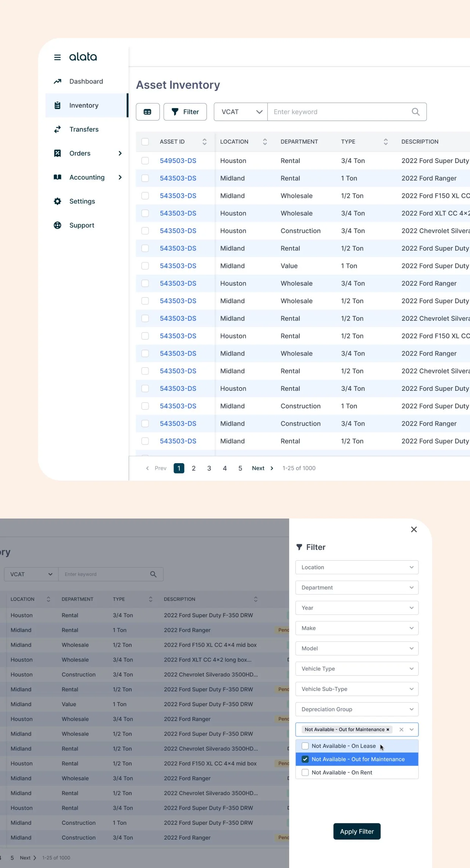Click the Apply Filter button

coord(357,831)
